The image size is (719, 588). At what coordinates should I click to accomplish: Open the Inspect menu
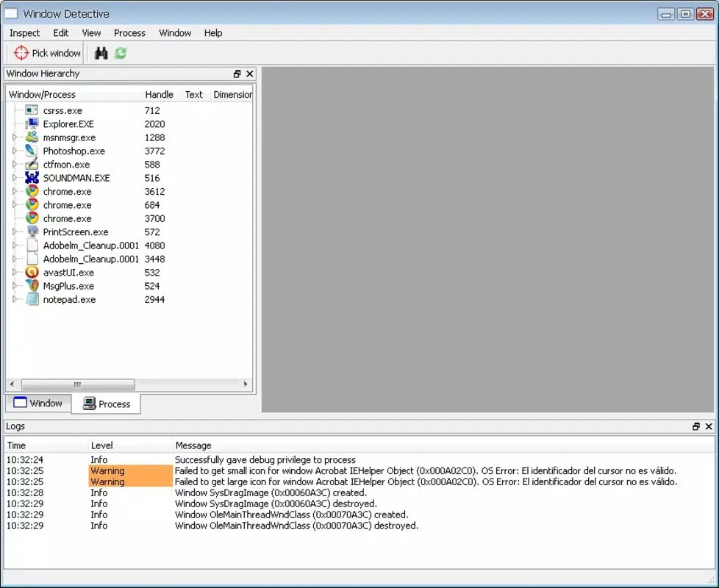[x=24, y=33]
